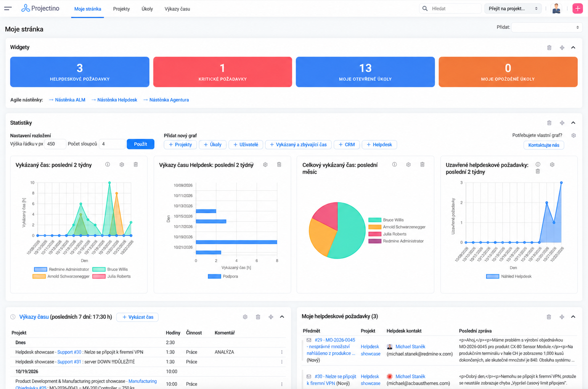Click Kontaktujte nás button

(x=544, y=145)
